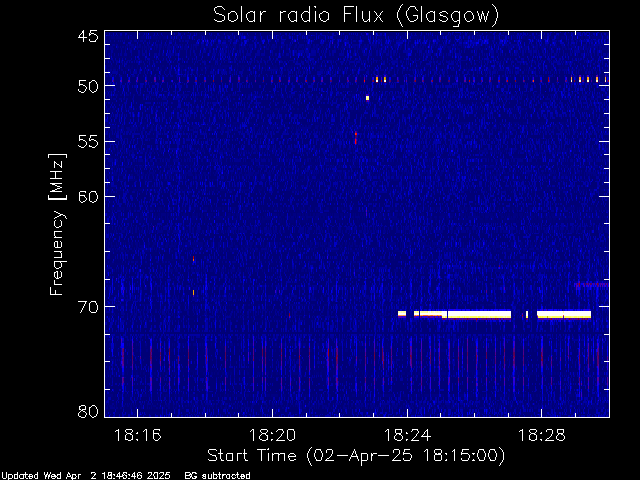Click the red spike near 55 MHz
This screenshot has height=480, width=640.
pos(356,138)
